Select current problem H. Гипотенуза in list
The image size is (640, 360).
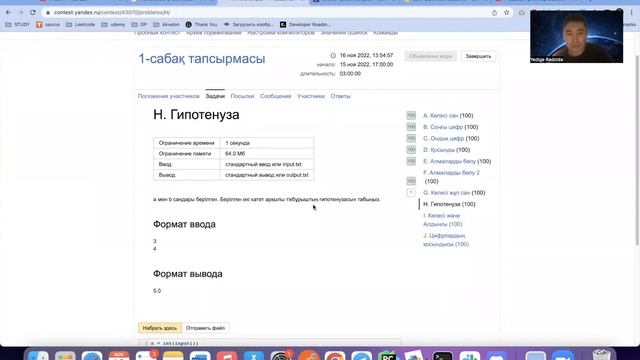(x=449, y=204)
